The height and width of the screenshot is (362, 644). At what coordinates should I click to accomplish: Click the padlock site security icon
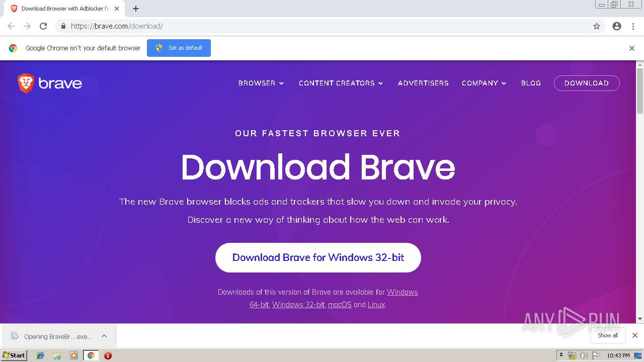63,26
